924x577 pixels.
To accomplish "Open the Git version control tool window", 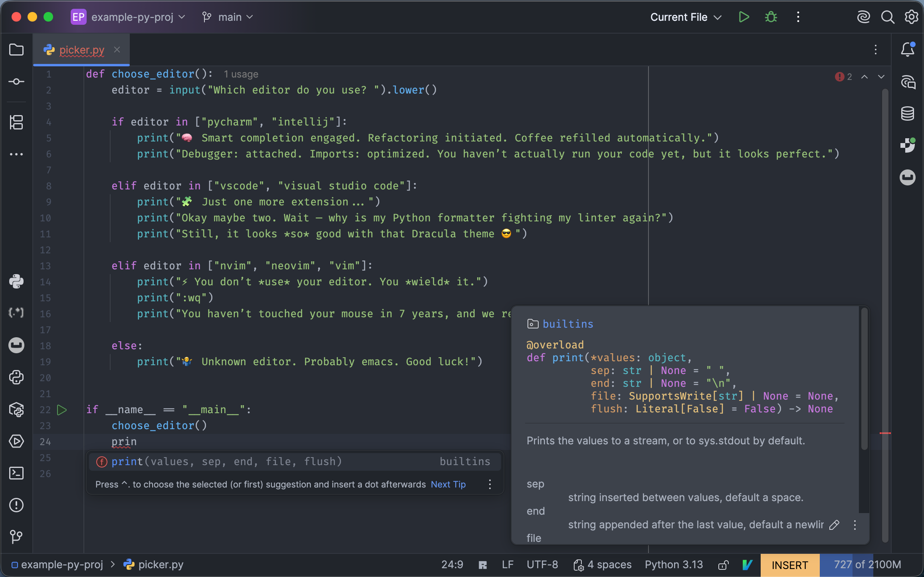I will click(16, 537).
